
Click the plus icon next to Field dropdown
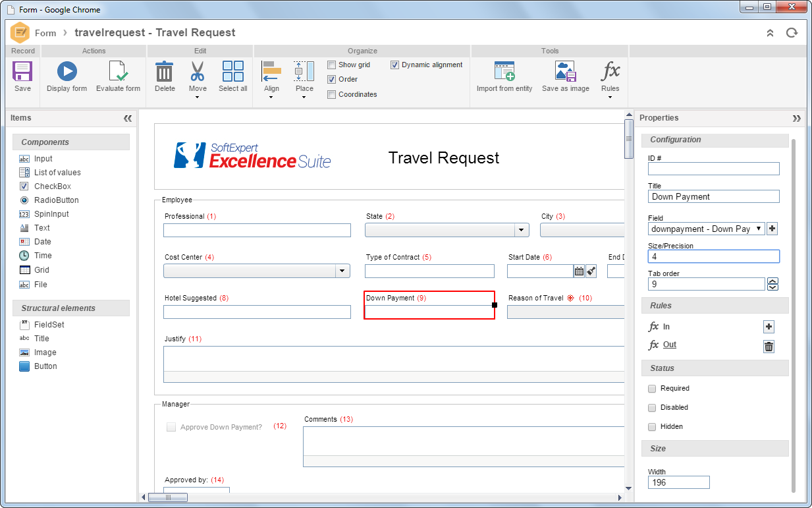772,229
